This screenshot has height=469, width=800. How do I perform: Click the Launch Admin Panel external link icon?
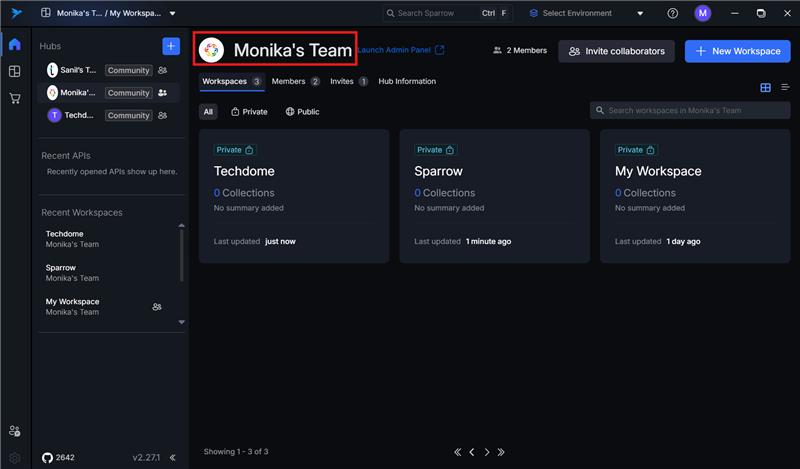[x=440, y=50]
